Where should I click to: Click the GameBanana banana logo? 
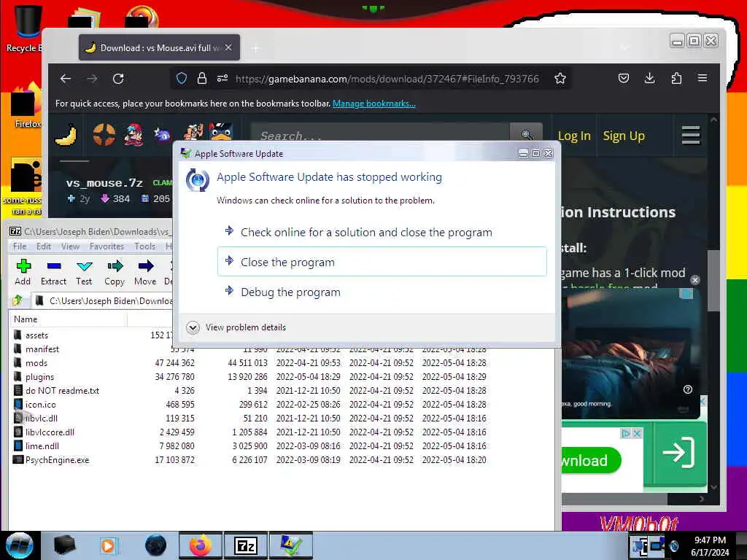(x=66, y=135)
